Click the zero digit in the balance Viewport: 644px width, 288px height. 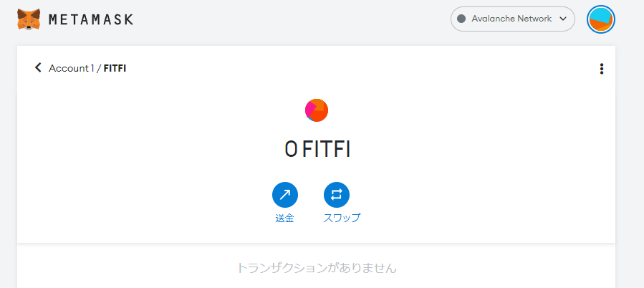point(291,150)
